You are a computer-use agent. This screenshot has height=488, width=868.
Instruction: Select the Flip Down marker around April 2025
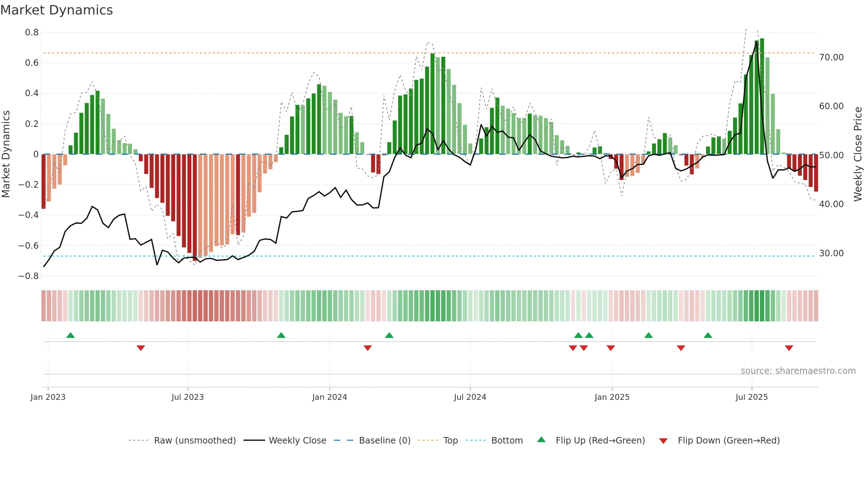(x=681, y=348)
